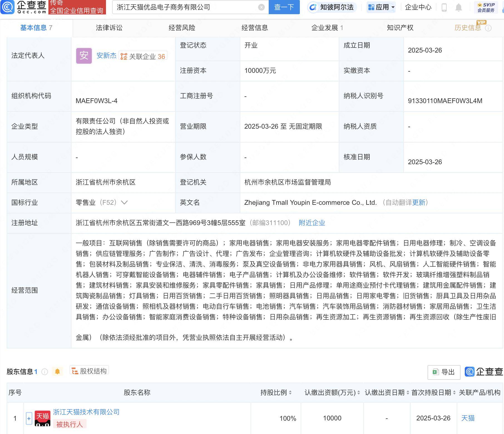This screenshot has height=434, width=504.
Task: Click the shareholder info tooltip icon
Action: (45, 372)
